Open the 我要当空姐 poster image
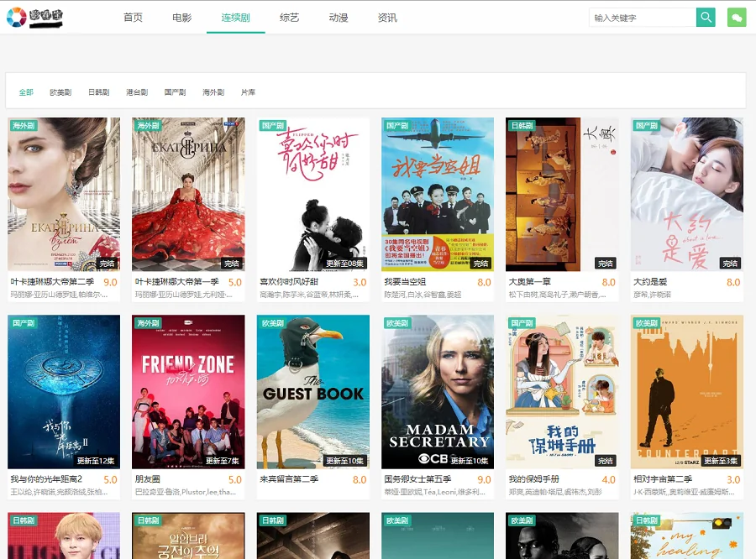The image size is (756, 559). (438, 194)
